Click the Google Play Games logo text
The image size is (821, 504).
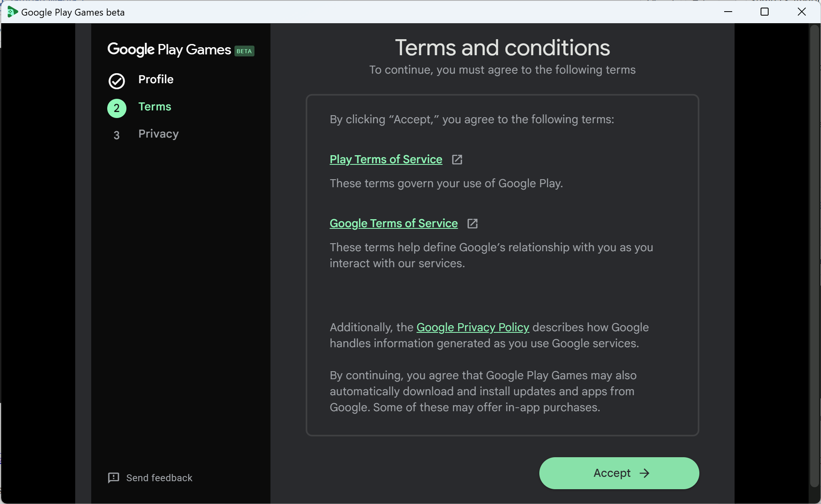coord(169,50)
